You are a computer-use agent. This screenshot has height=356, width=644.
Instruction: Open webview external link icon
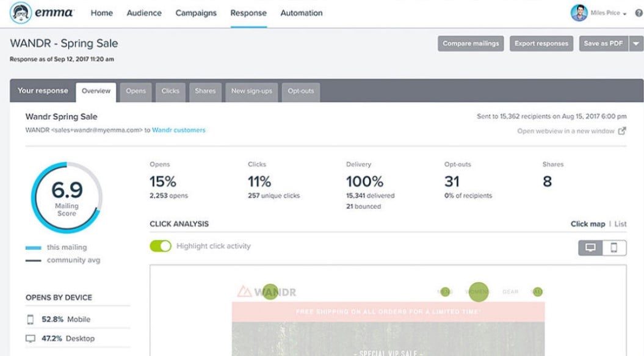(x=622, y=131)
